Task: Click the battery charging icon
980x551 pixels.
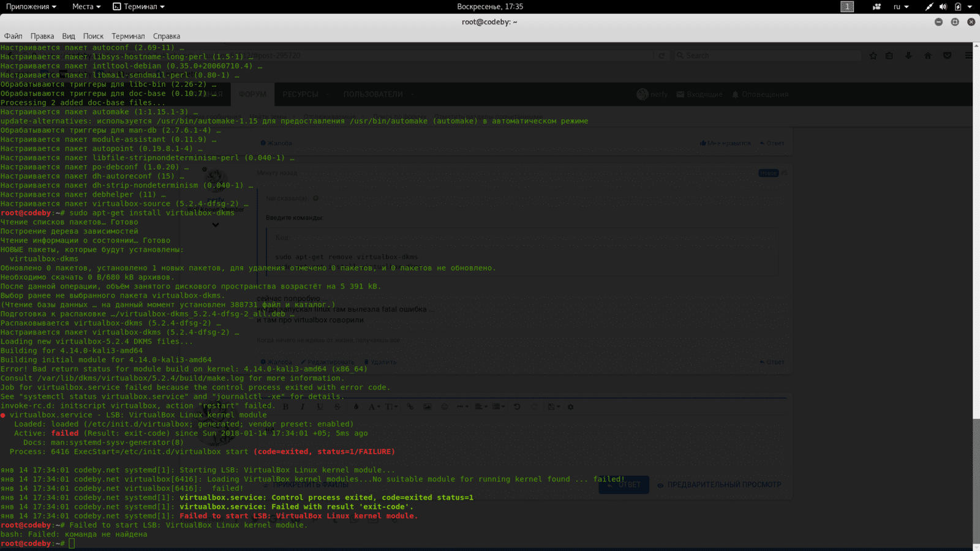Action: (x=957, y=7)
